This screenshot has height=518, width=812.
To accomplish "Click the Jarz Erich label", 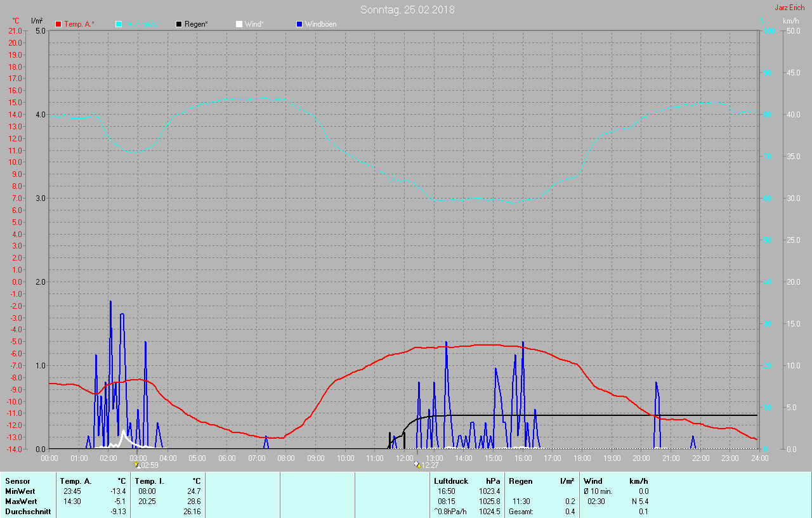I will tap(790, 8).
